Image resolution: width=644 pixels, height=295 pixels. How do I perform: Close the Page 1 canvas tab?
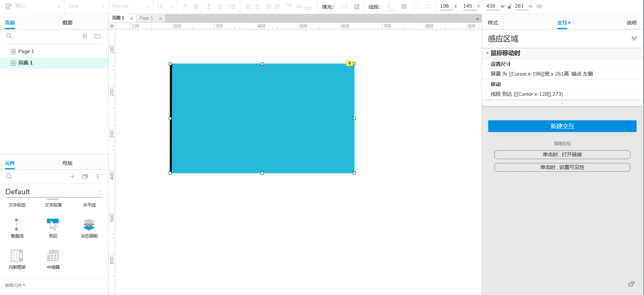click(161, 18)
